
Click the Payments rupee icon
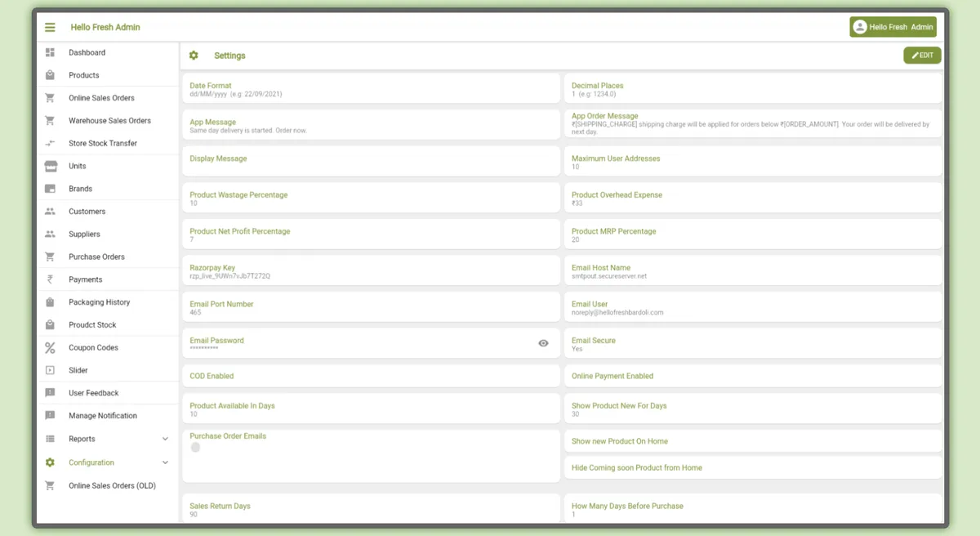pyautogui.click(x=50, y=279)
